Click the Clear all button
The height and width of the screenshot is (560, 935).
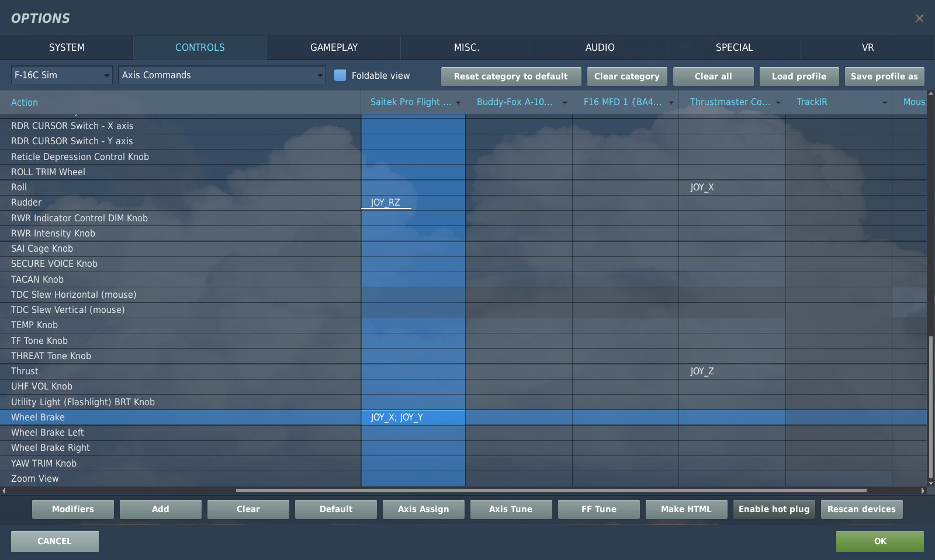click(713, 76)
